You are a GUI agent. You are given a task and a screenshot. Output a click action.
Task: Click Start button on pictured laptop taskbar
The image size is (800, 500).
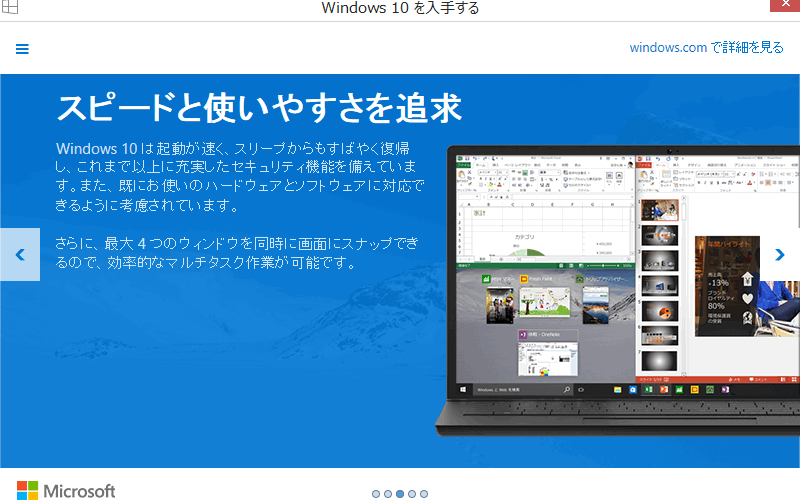(463, 388)
